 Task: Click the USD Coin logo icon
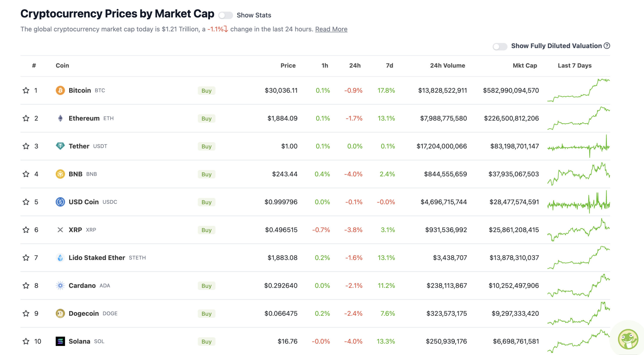(x=60, y=202)
